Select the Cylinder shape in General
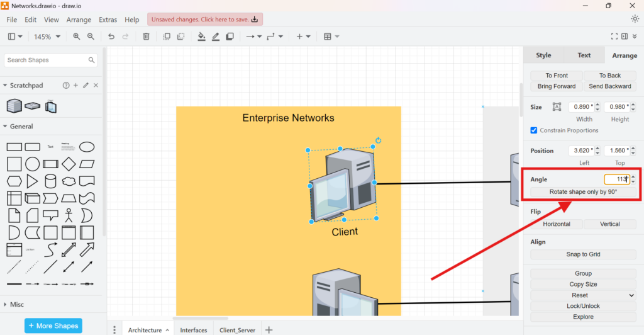644x335 pixels. [50, 181]
